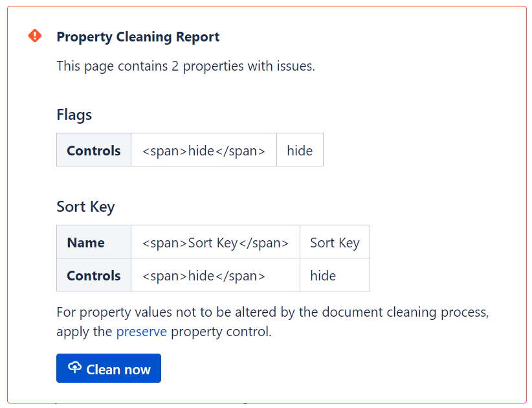Select the Flags section heading
The height and width of the screenshot is (408, 532).
(x=74, y=115)
